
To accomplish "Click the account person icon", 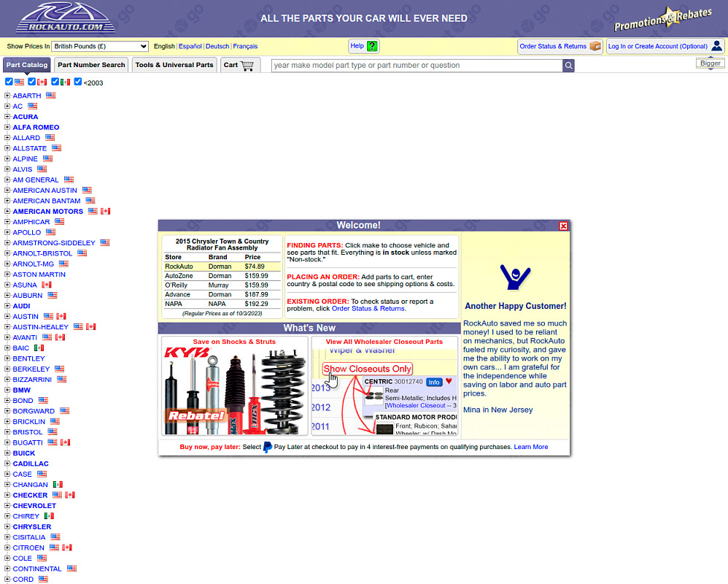I will (717, 46).
